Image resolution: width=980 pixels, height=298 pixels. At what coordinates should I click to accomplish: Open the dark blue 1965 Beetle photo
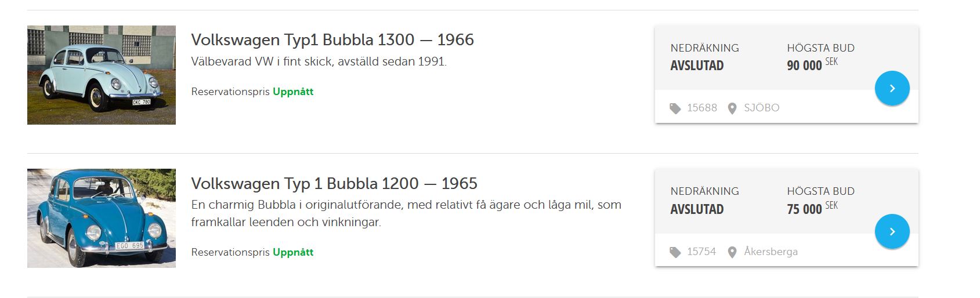102,218
